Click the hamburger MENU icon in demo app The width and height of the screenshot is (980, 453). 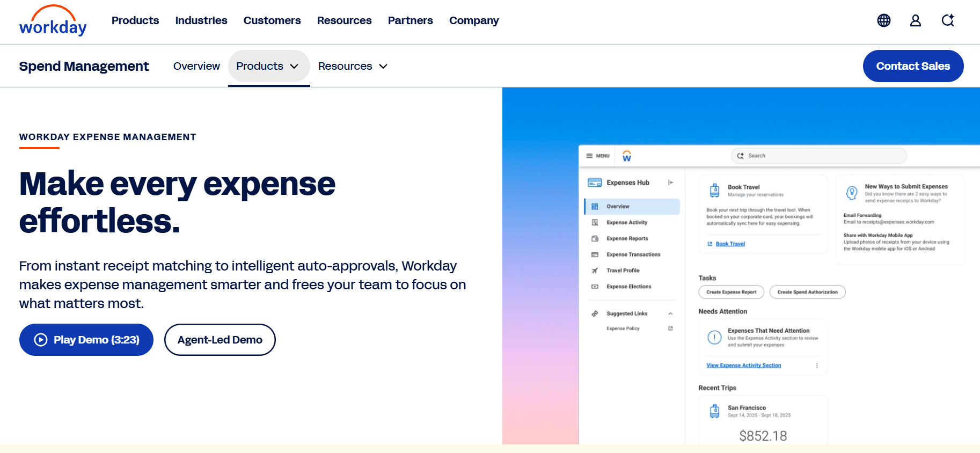pos(589,156)
